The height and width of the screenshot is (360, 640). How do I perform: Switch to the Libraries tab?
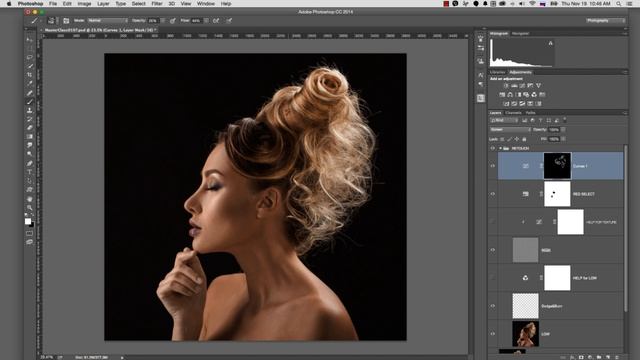[x=498, y=72]
